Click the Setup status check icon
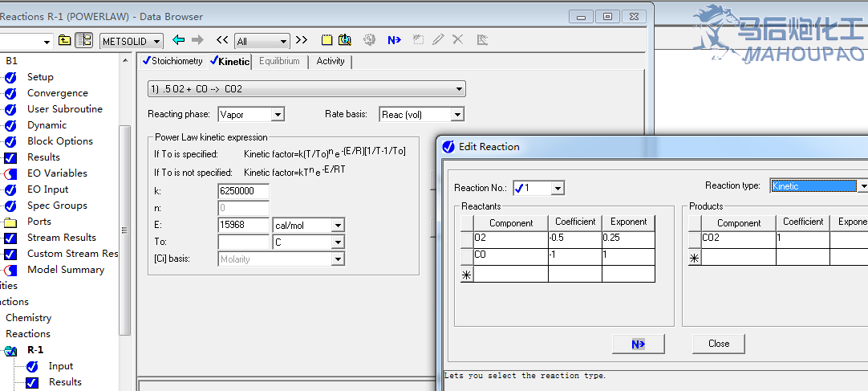The image size is (868, 391). coord(10,78)
